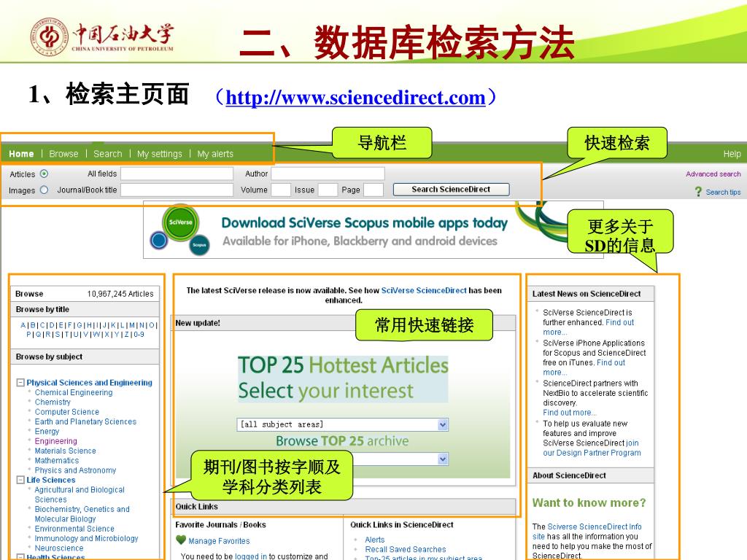Click the Search ScienceDirect button

[451, 189]
